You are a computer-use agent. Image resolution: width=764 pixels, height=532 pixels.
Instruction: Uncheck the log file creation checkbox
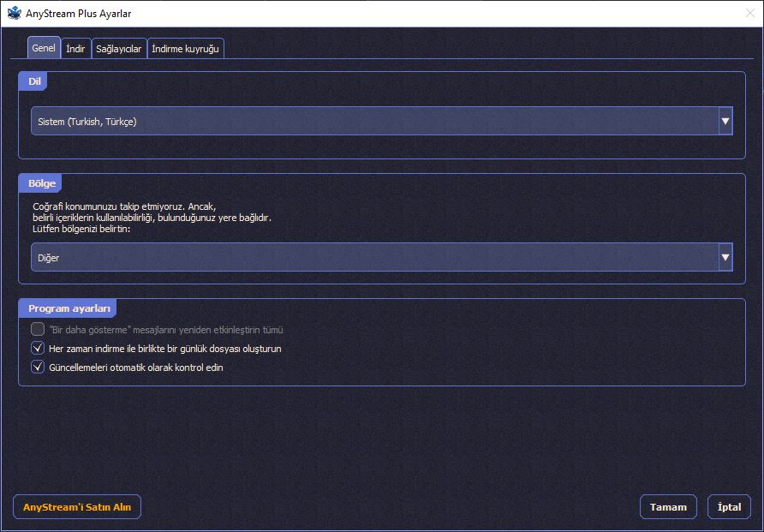click(38, 348)
